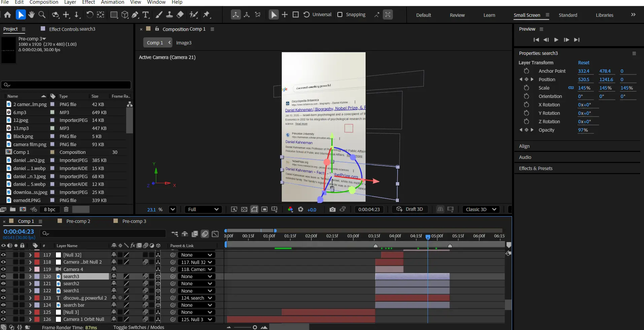
Task: Select the Hand tool in toolbar
Action: point(31,15)
